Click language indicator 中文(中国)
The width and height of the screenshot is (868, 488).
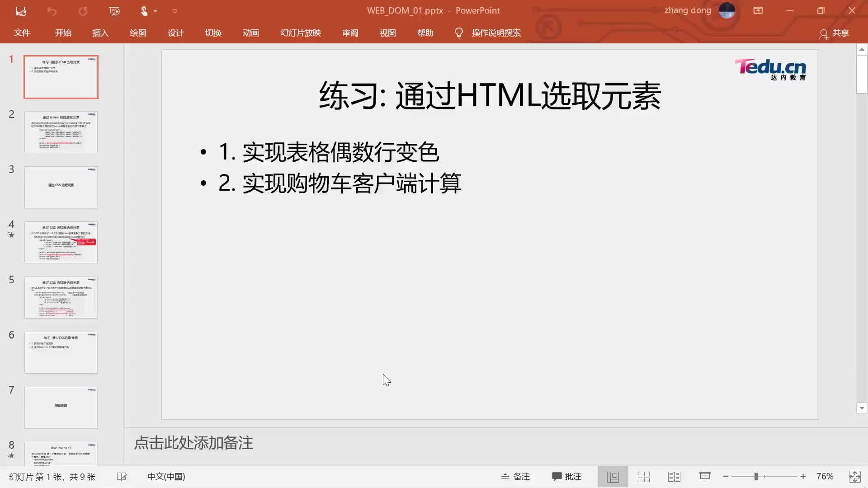pos(166,477)
